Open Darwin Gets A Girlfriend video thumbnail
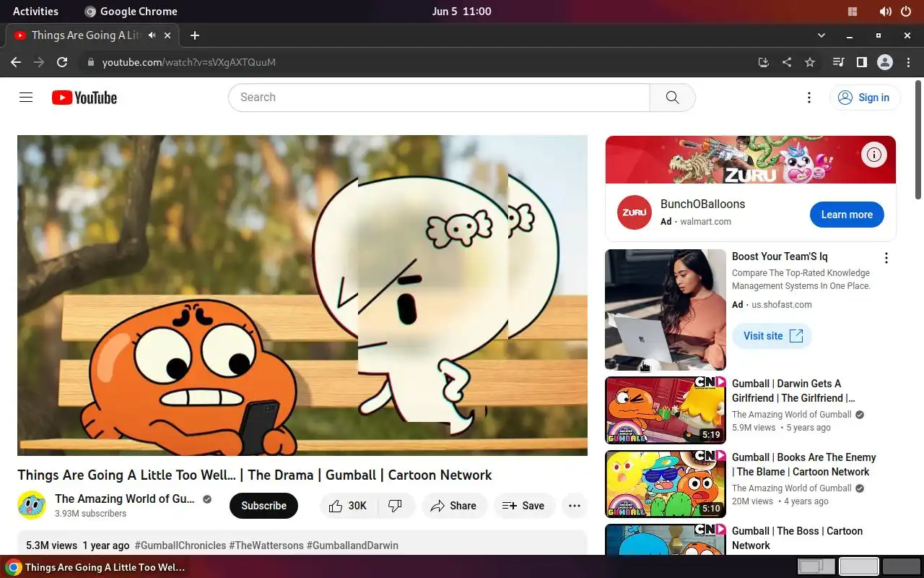This screenshot has width=924, height=578. (x=666, y=410)
